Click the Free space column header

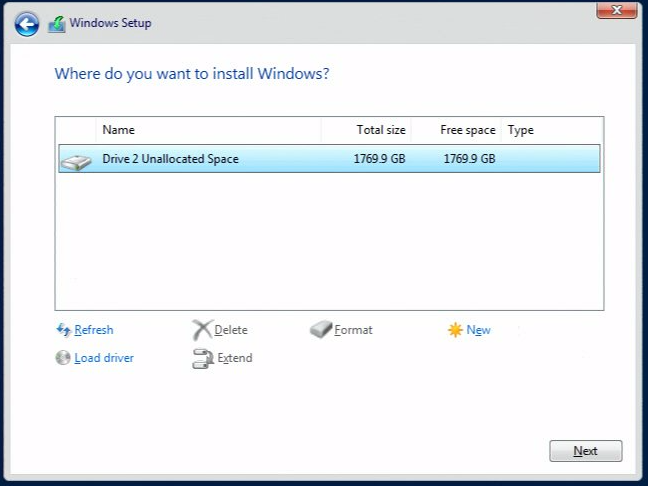(456, 130)
